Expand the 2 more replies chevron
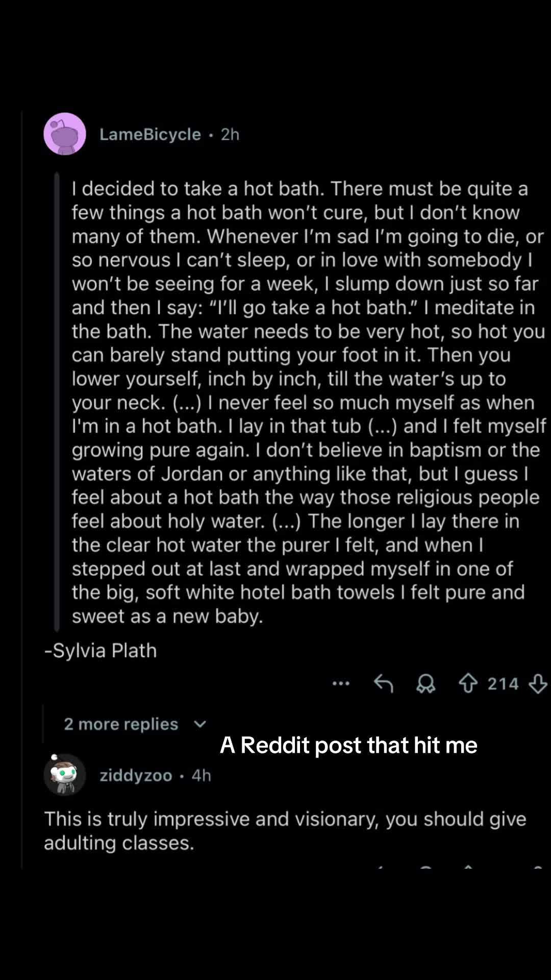This screenshot has width=551, height=980. (x=200, y=724)
